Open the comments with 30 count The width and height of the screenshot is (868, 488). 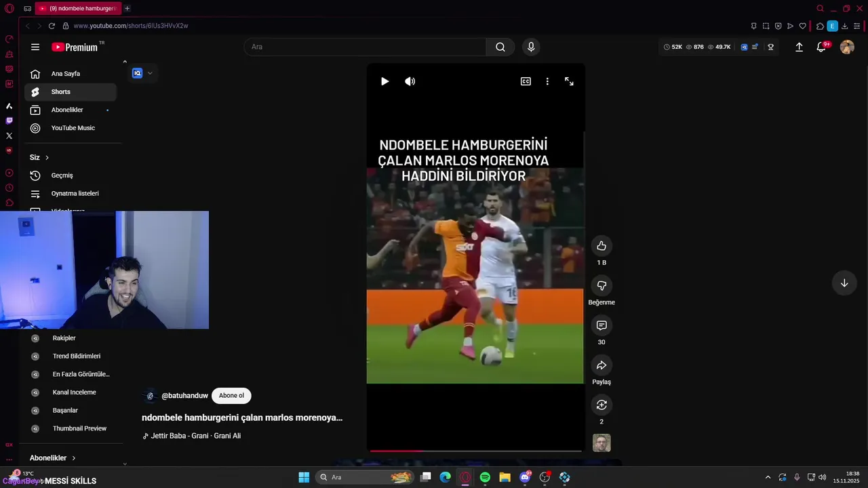[x=601, y=325]
